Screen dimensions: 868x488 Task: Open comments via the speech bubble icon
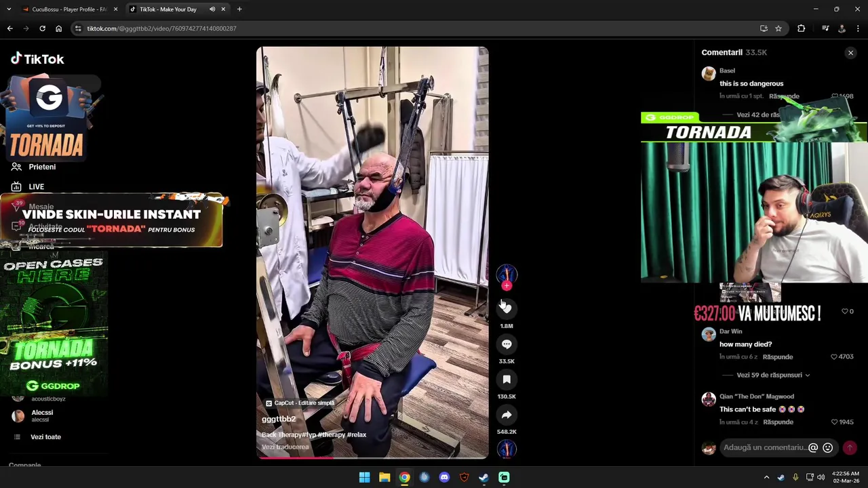507,344
